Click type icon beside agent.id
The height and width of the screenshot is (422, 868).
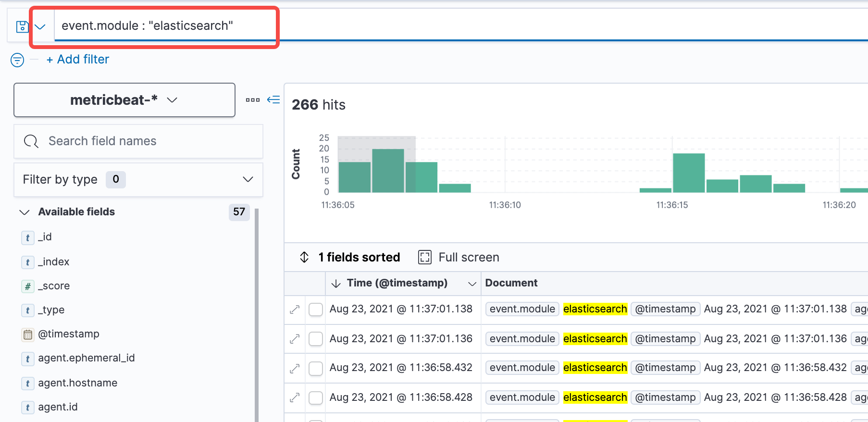tap(27, 408)
